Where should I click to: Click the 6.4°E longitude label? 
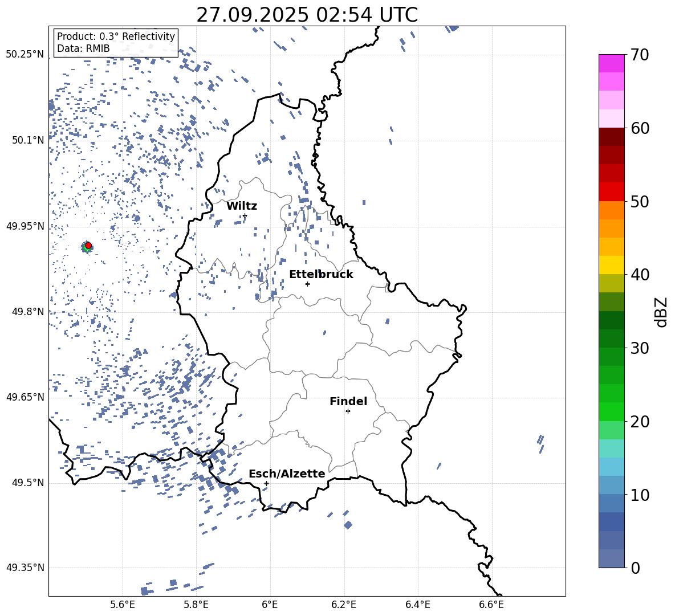tap(417, 605)
